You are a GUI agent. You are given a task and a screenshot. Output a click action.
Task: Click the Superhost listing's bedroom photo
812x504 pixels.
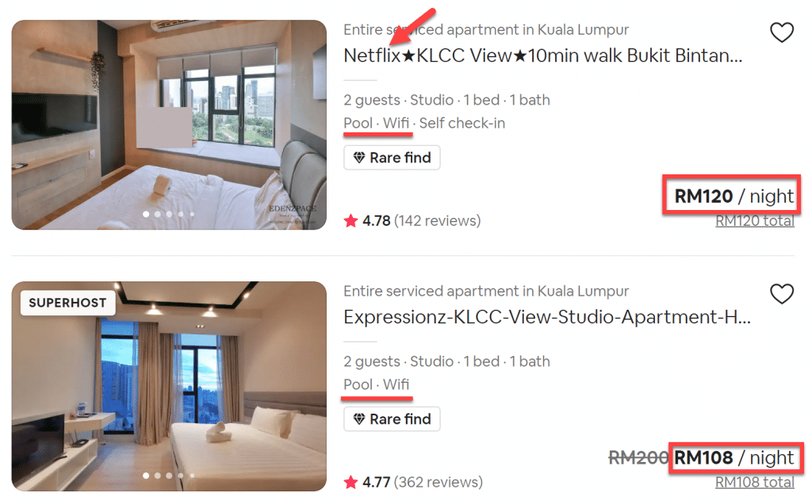pos(169,386)
